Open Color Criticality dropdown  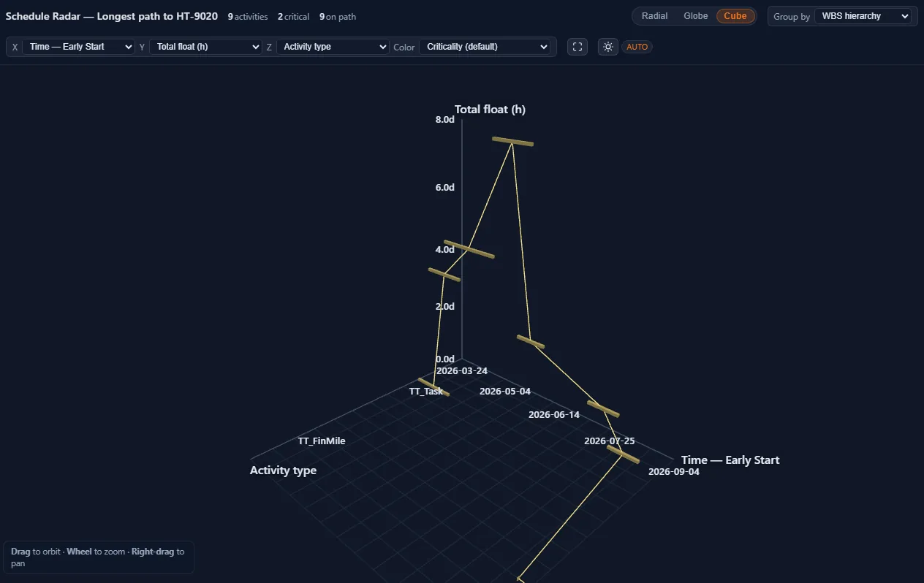click(484, 47)
